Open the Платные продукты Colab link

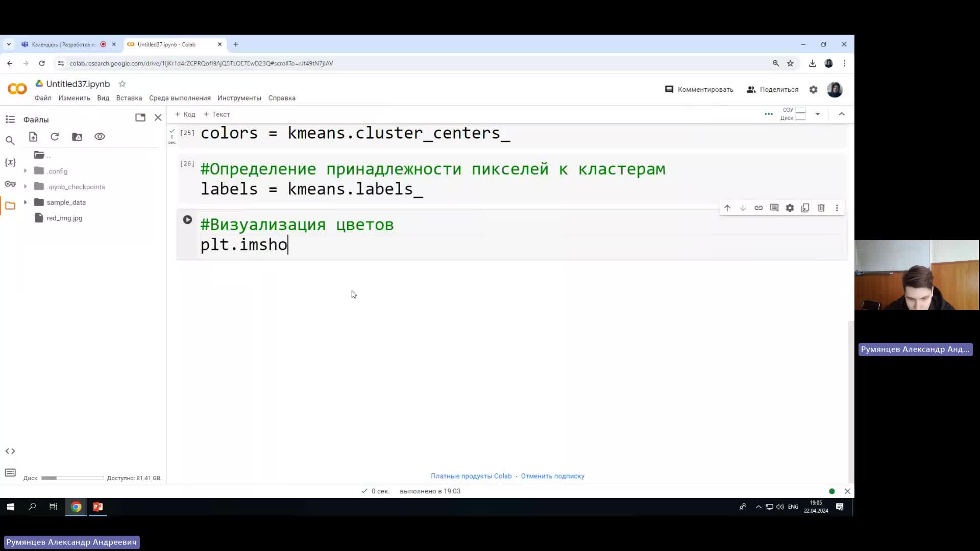click(471, 476)
